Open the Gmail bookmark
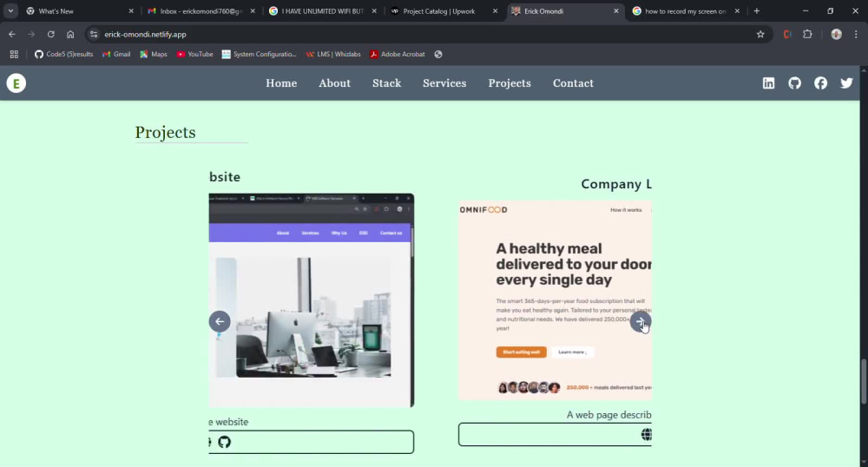 point(116,54)
